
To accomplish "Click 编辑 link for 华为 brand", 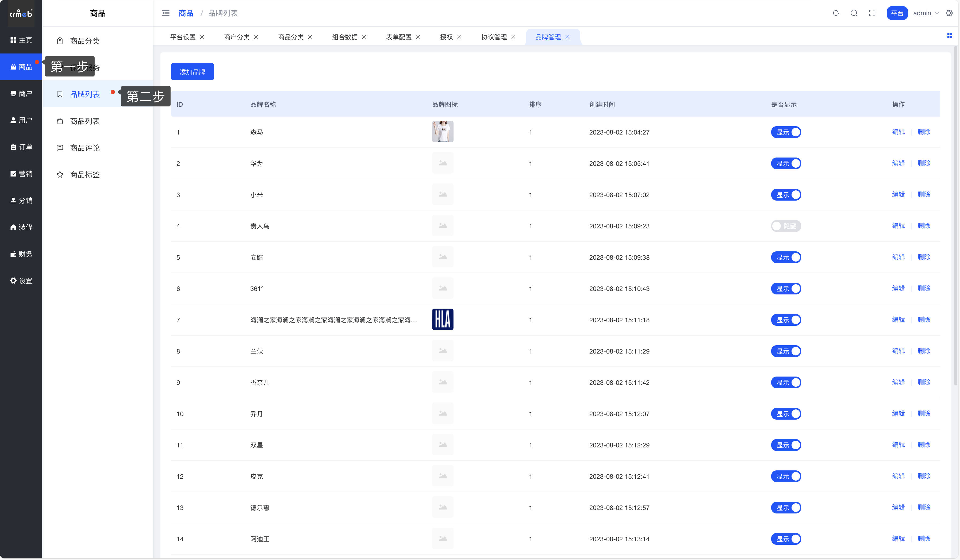I will point(898,163).
